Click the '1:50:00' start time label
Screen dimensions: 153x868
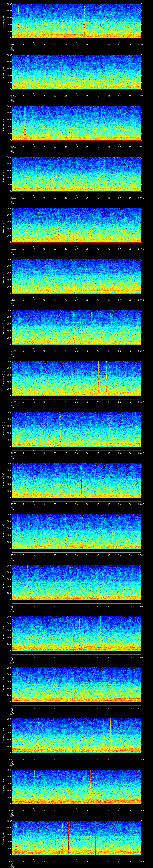click(12, 249)
